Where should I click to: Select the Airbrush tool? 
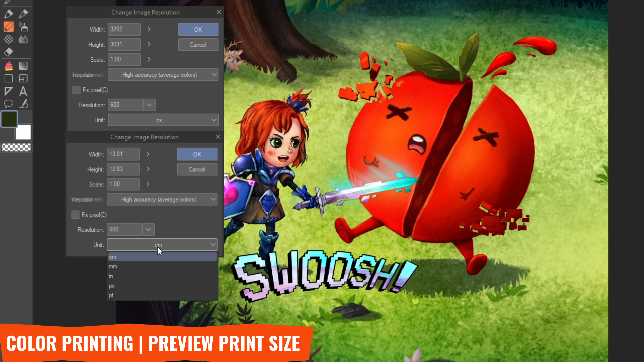(x=23, y=26)
